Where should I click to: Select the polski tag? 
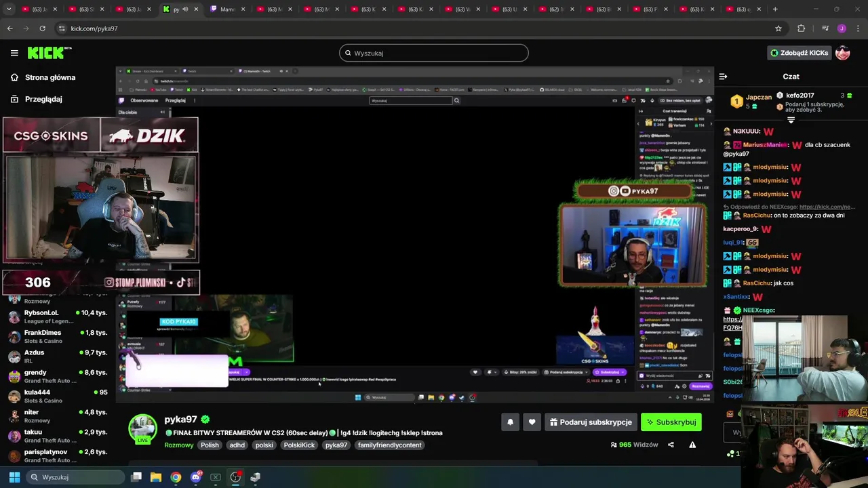(x=264, y=445)
